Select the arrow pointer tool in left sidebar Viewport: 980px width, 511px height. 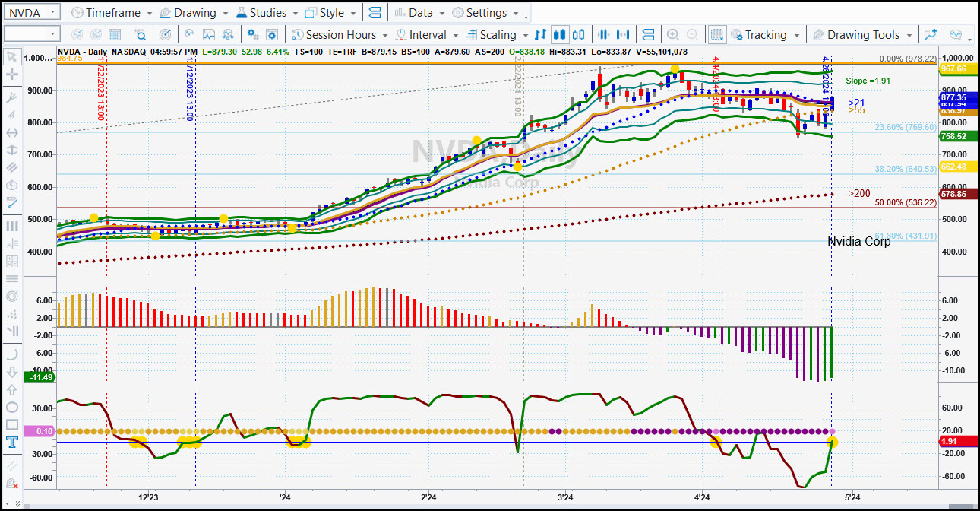point(11,56)
